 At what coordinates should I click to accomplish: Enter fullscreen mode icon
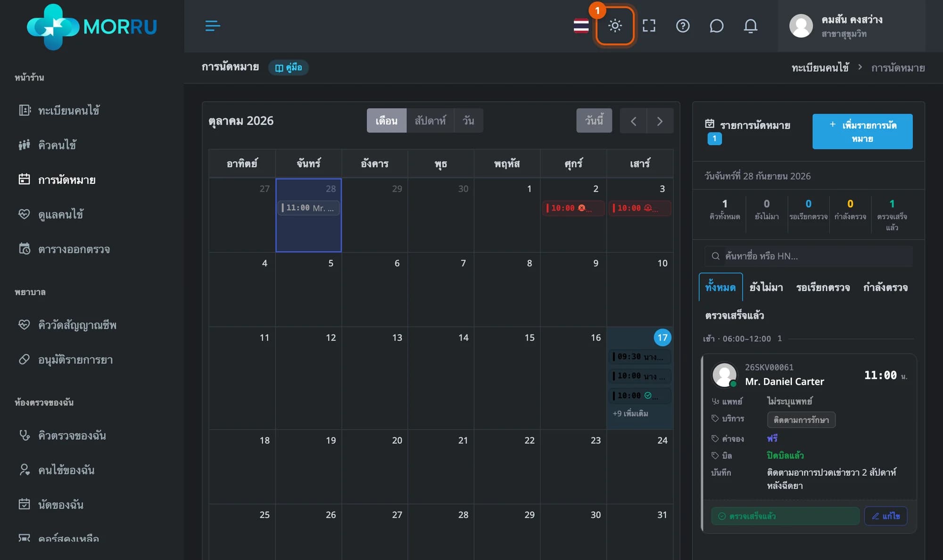click(x=649, y=25)
